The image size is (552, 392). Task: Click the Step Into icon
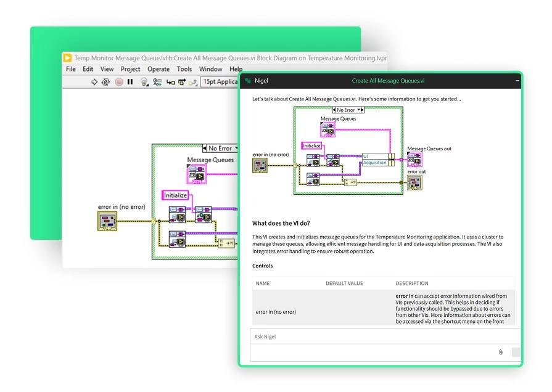pyautogui.click(x=170, y=82)
